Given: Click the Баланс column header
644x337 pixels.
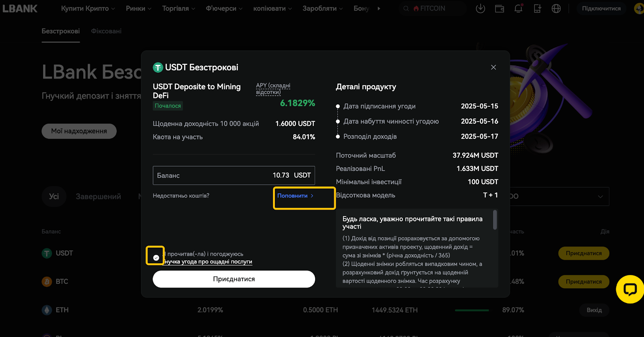Looking at the screenshot, I should click(51, 232).
